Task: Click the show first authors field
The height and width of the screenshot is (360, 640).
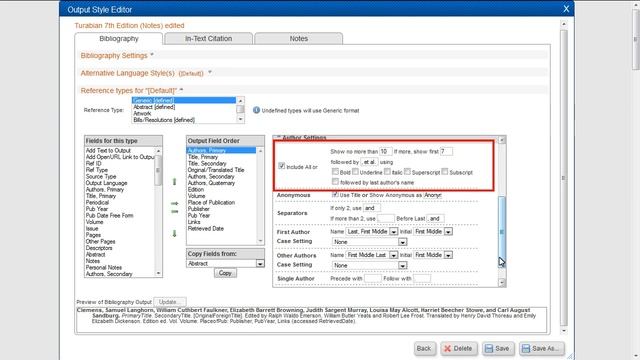Action: click(x=446, y=151)
